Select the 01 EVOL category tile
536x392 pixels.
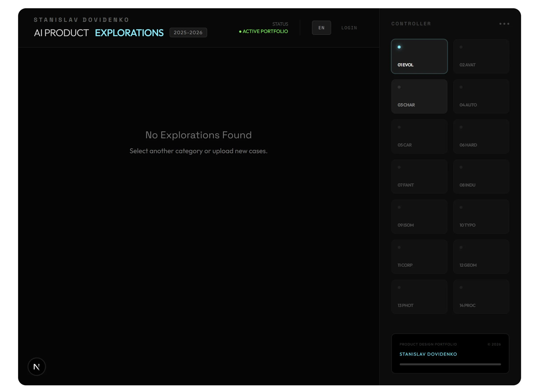[419, 56]
